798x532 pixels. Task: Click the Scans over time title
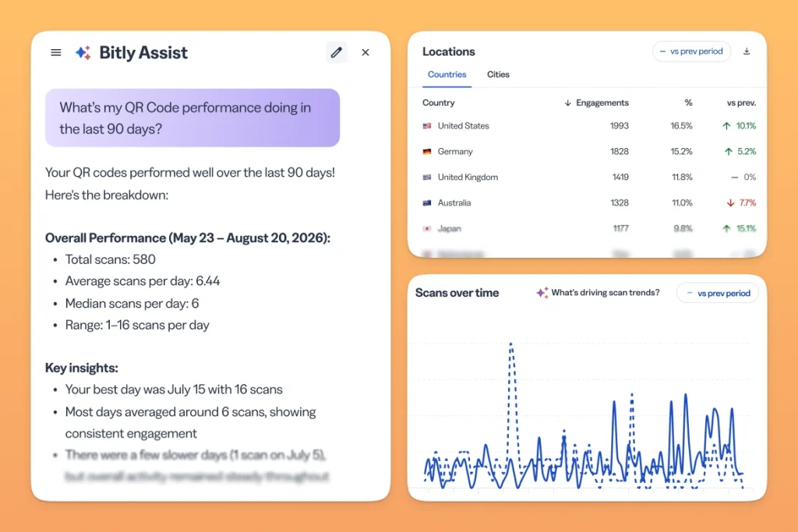pos(457,293)
